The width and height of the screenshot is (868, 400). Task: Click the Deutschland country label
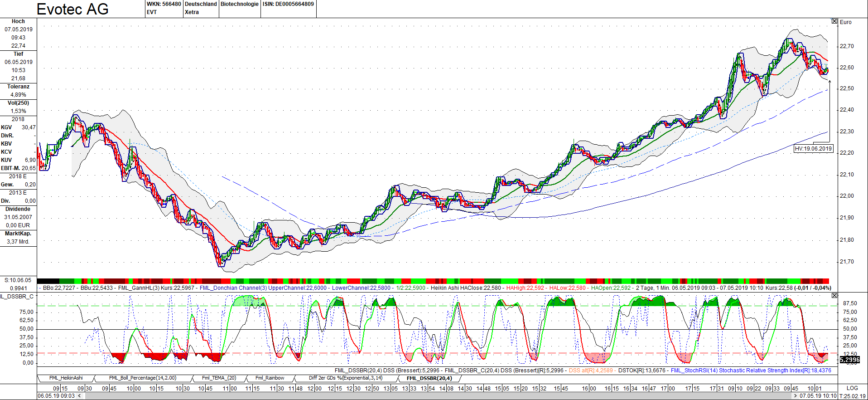tap(201, 4)
